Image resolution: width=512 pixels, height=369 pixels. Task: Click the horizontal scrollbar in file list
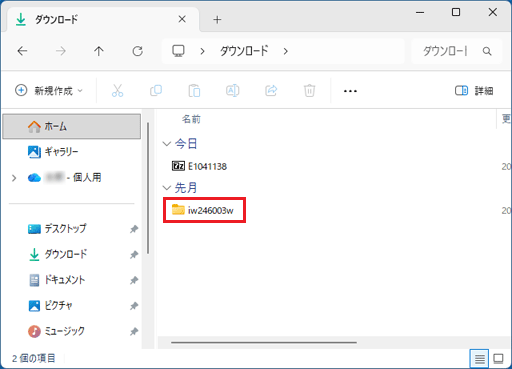264,342
